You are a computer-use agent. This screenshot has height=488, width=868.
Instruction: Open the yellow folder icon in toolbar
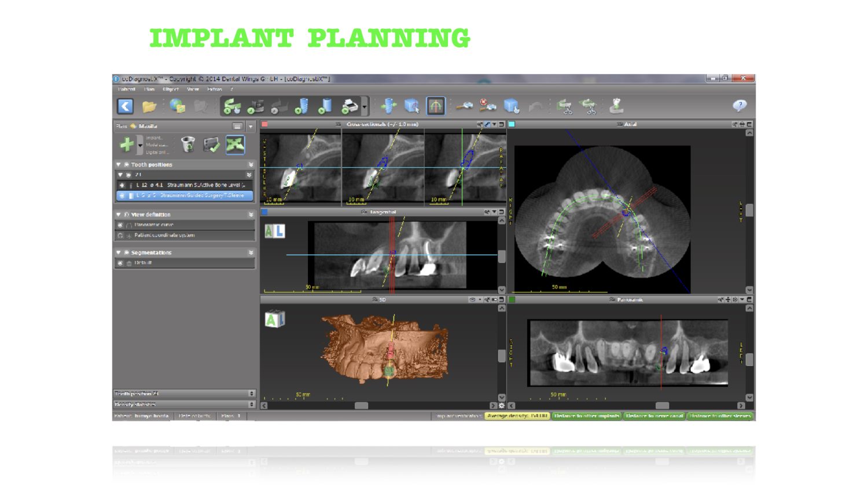click(x=149, y=106)
